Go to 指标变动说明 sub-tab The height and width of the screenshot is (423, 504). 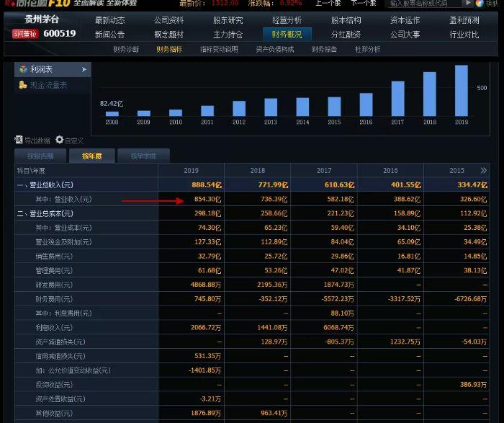tap(219, 50)
